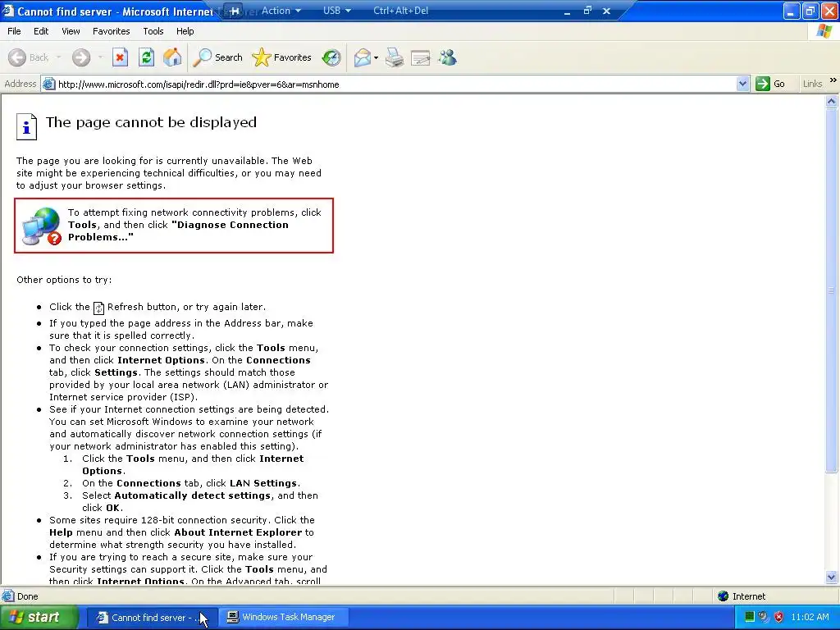Open the Action dropdown in console bar

coord(281,11)
